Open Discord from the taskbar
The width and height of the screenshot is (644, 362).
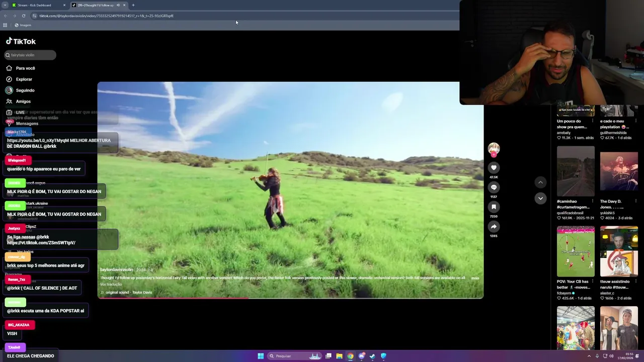point(362,356)
